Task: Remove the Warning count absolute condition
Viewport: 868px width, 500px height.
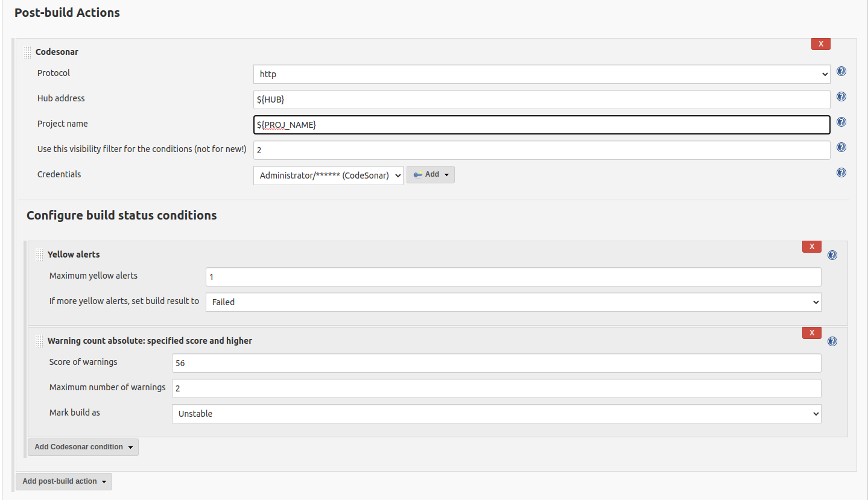Action: point(812,332)
